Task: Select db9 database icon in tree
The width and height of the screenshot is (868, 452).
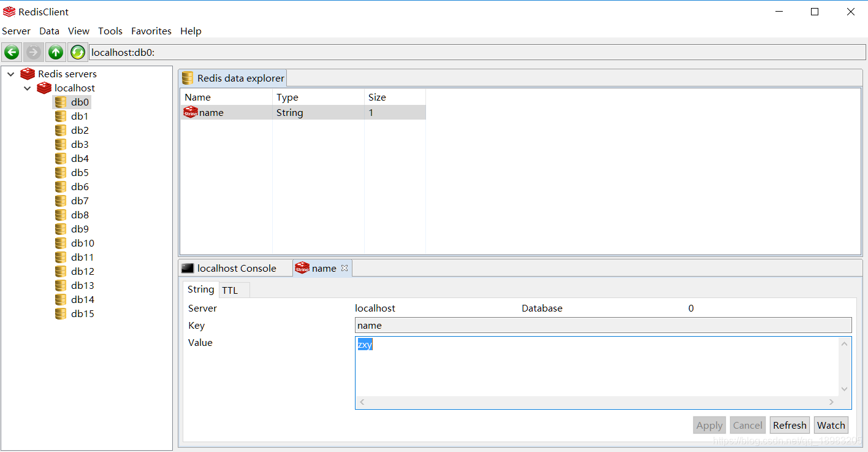Action: pyautogui.click(x=61, y=229)
